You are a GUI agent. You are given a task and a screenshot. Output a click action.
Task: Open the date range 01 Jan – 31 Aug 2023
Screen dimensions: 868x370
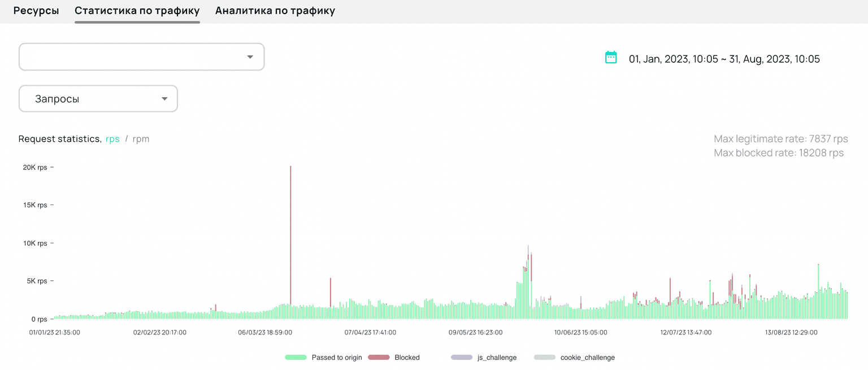pos(724,59)
